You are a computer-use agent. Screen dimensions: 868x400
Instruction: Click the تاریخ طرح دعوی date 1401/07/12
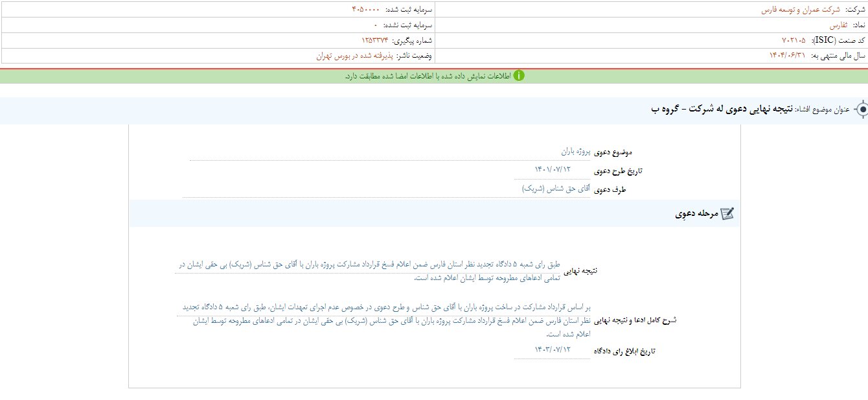tap(552, 170)
